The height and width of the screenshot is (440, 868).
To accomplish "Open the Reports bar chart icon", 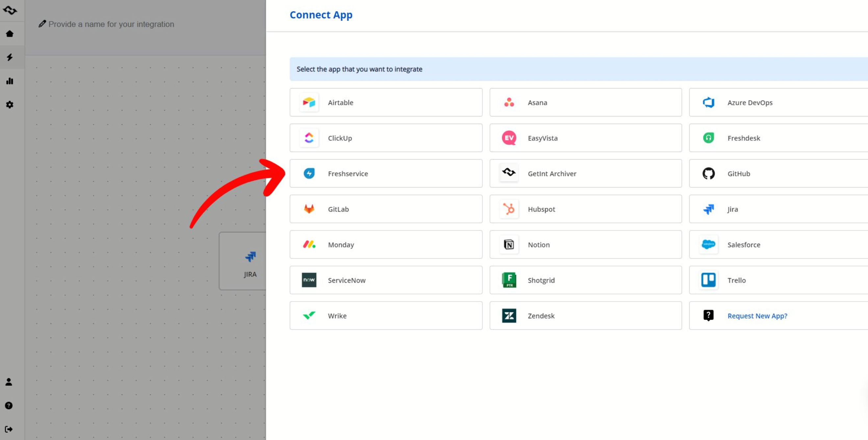I will 10,81.
